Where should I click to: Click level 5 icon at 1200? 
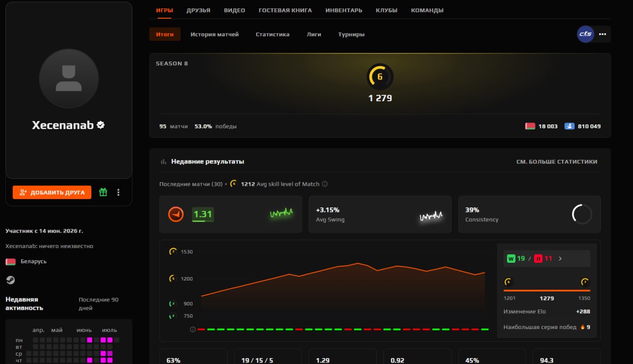[173, 279]
